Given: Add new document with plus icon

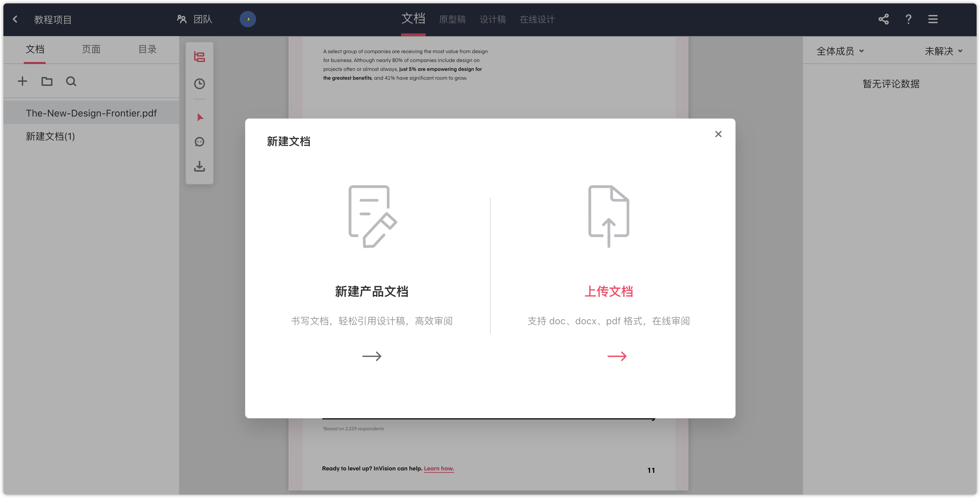Looking at the screenshot, I should [22, 81].
